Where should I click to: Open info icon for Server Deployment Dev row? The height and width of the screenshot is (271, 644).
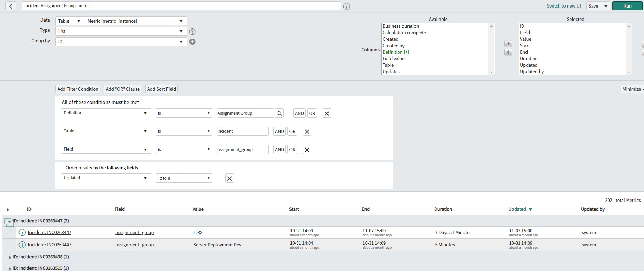pyautogui.click(x=22, y=245)
